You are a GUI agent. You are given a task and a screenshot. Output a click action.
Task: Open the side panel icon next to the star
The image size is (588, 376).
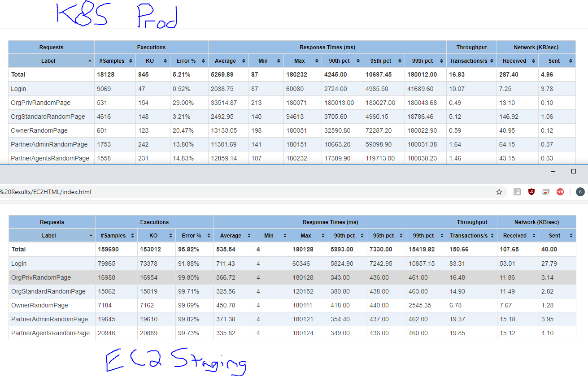(517, 191)
